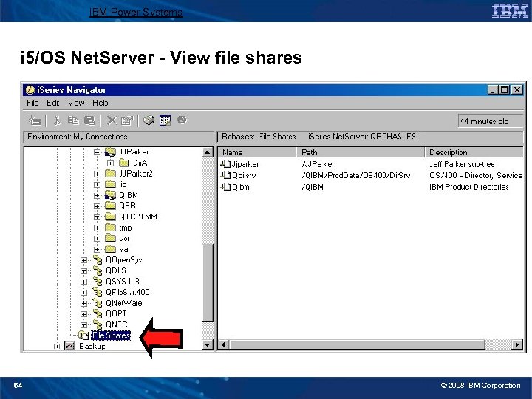Select the DirA folder icon

(123, 163)
